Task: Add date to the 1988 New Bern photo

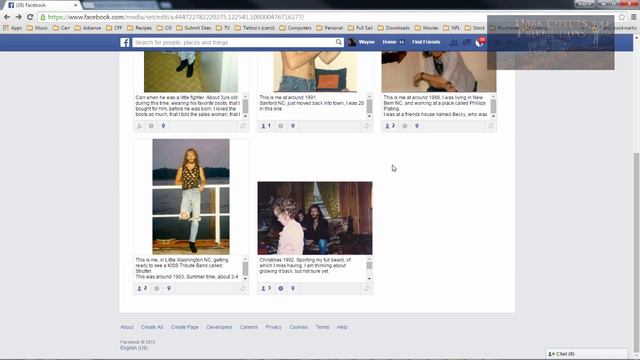Action: tap(405, 126)
